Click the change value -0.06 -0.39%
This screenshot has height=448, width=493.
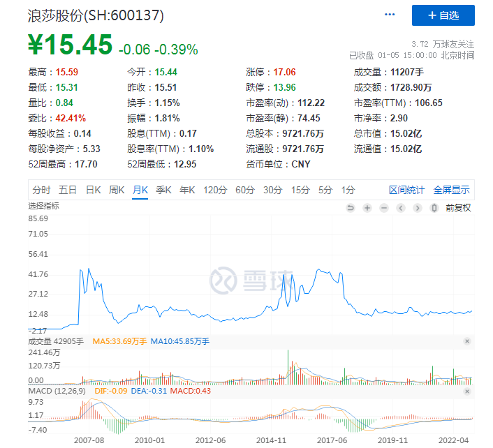point(158,50)
